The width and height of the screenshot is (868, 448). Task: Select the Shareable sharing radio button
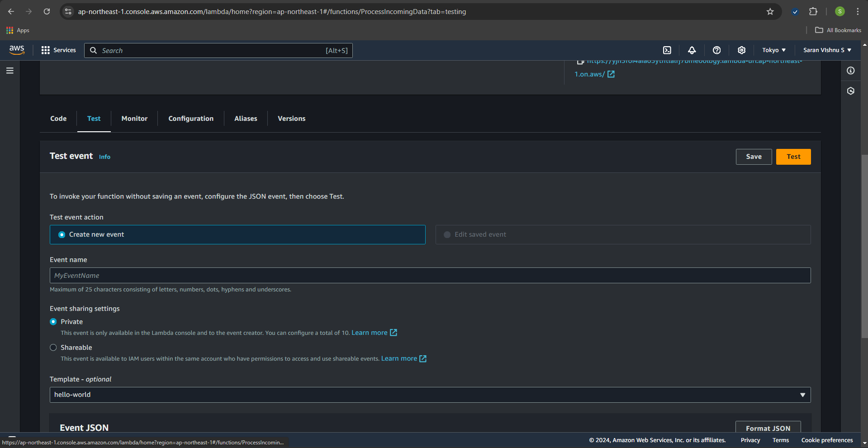pos(53,348)
